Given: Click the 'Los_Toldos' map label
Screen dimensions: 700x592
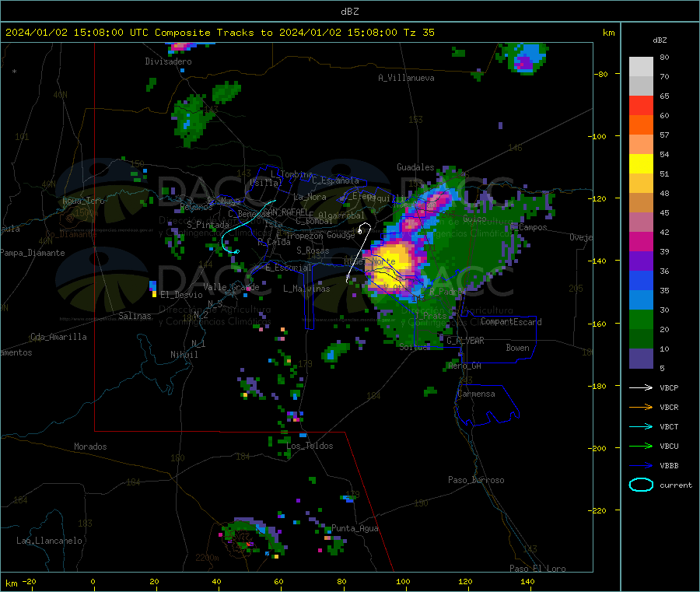Looking at the screenshot, I should click(310, 446).
